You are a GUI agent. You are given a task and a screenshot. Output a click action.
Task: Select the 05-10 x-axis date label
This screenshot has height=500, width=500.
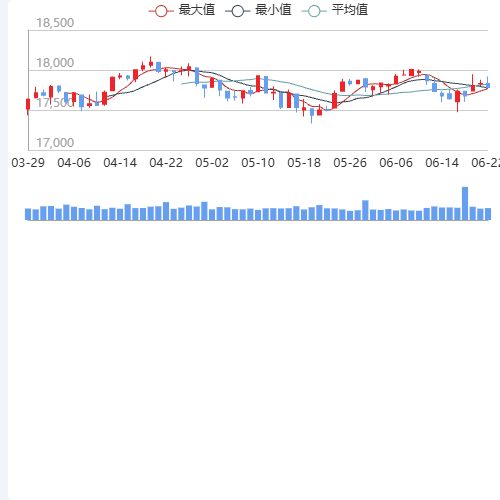tap(258, 163)
